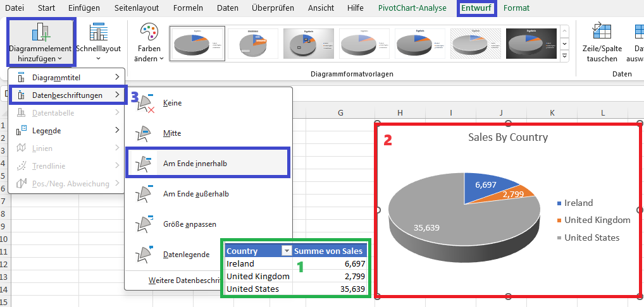Image resolution: width=644 pixels, height=307 pixels.
Task: Click the Diagrammtitel menu icon
Action: (22, 77)
